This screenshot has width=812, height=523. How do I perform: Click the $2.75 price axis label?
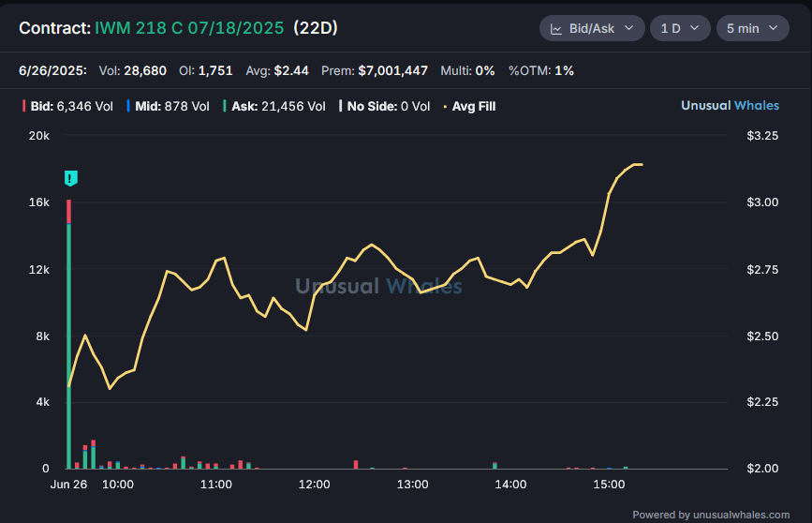762,270
